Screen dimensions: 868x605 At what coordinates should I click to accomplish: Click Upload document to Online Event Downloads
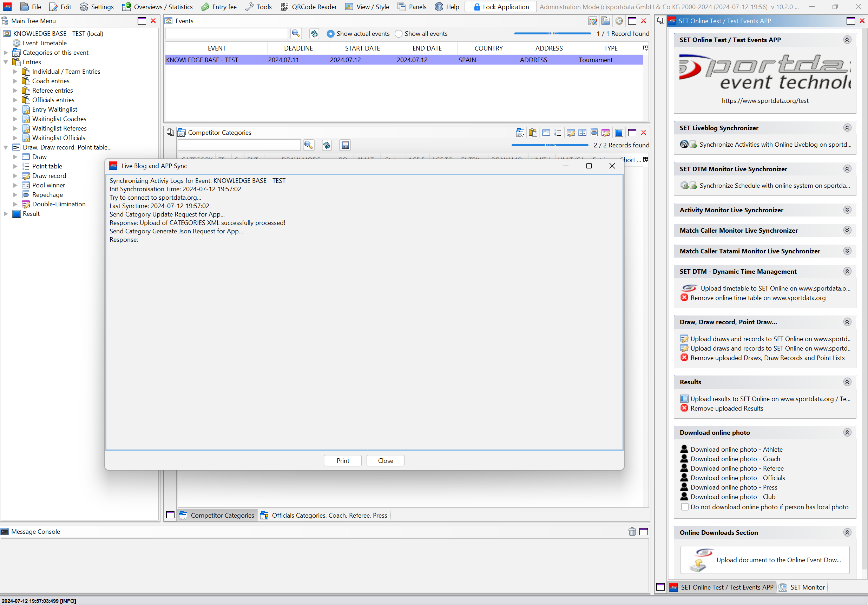point(764,560)
